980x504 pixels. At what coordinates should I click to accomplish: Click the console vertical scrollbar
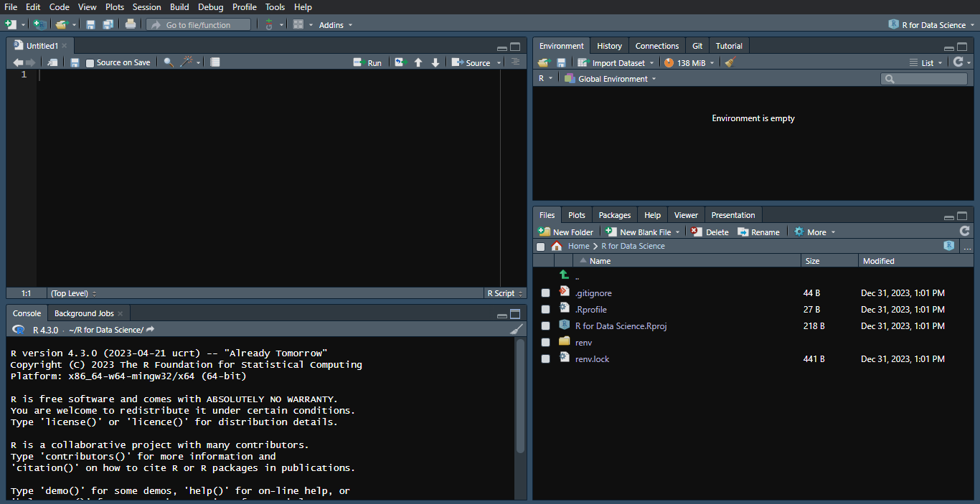click(x=521, y=394)
